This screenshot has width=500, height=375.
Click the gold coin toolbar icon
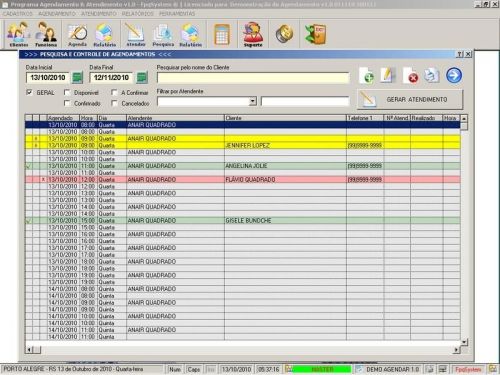(x=284, y=34)
